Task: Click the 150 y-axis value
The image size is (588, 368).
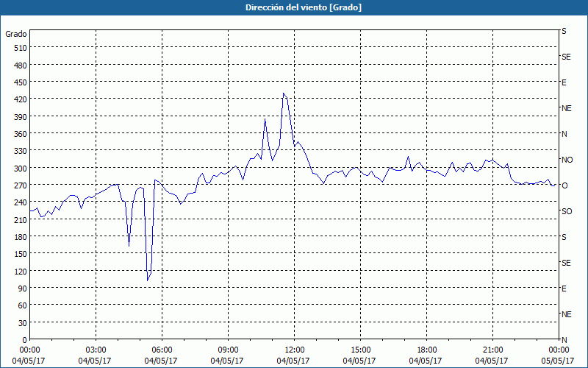Action: (x=21, y=254)
